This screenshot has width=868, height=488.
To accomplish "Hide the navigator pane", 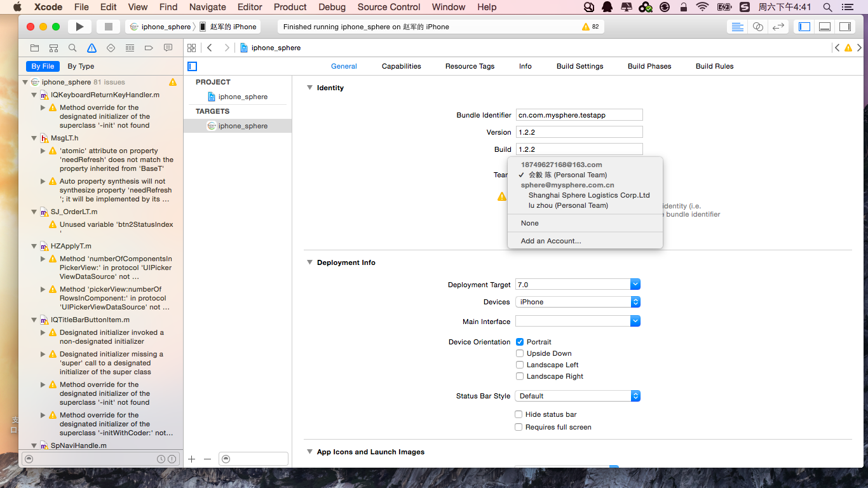I will click(x=804, y=27).
